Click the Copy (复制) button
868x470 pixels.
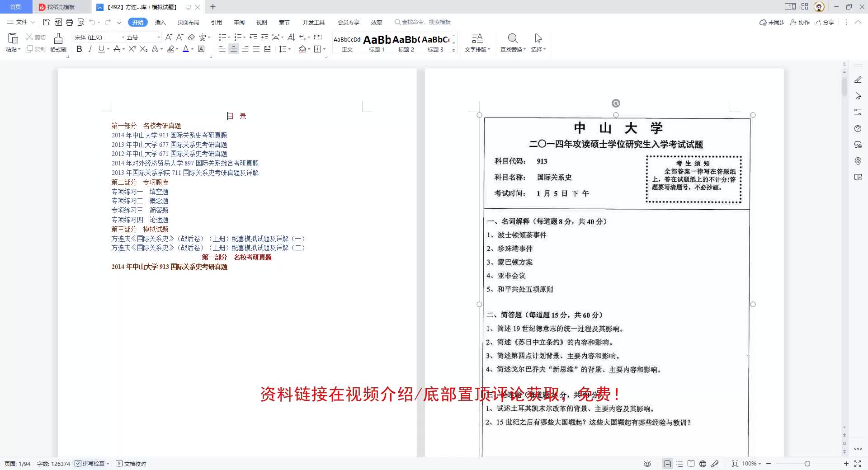[x=35, y=49]
